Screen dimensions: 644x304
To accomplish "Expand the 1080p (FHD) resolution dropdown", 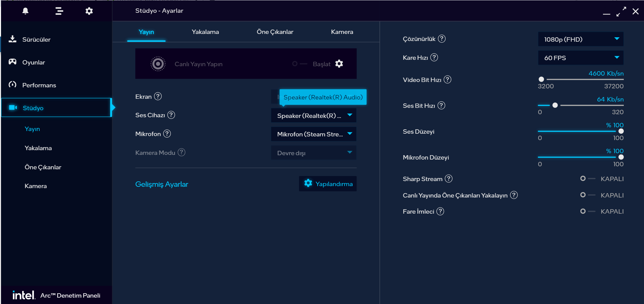I will [x=580, y=39].
